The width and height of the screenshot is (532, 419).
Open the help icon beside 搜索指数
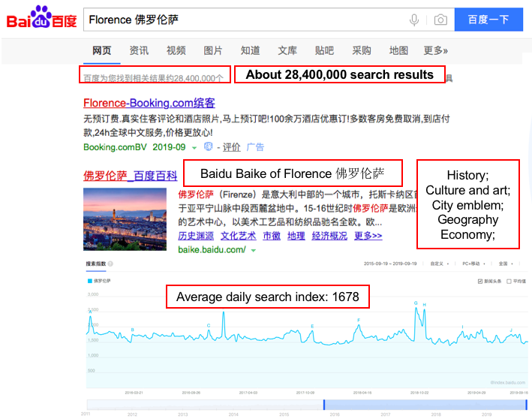coord(110,264)
